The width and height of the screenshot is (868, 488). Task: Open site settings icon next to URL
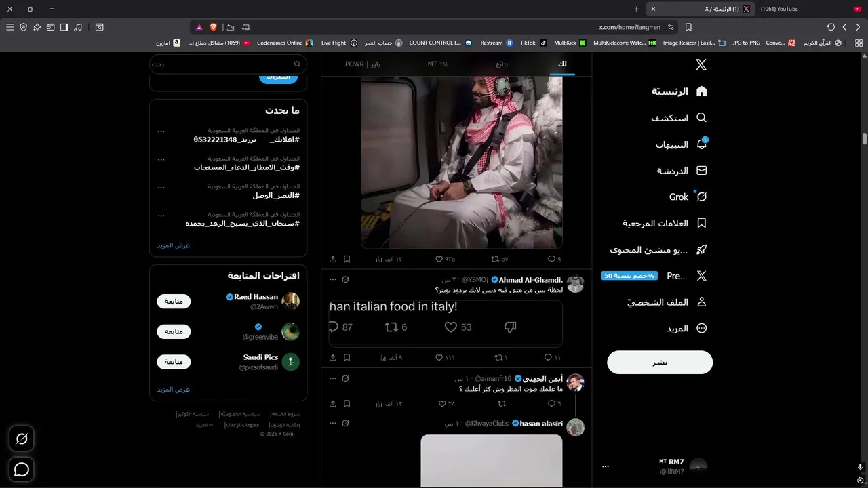[x=671, y=27]
